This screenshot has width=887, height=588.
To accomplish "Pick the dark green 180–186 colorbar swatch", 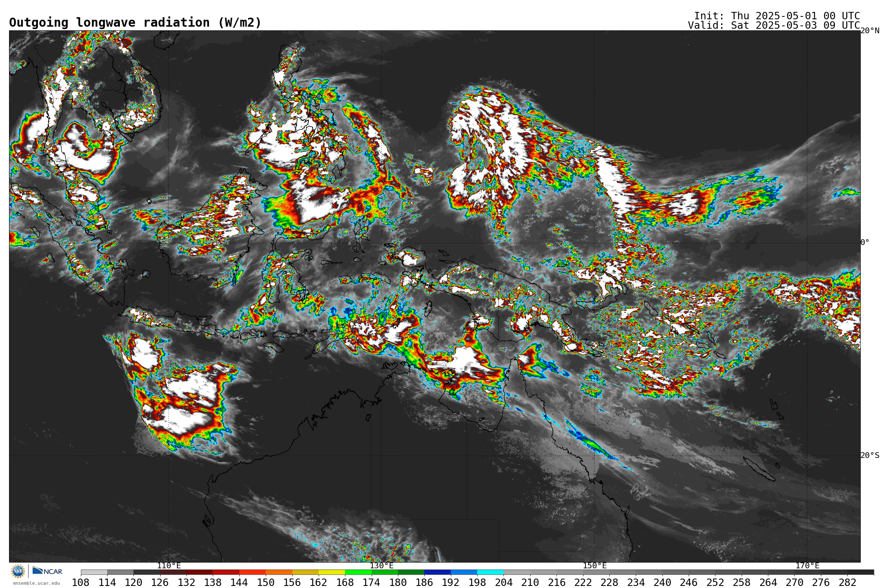I will coord(411,572).
